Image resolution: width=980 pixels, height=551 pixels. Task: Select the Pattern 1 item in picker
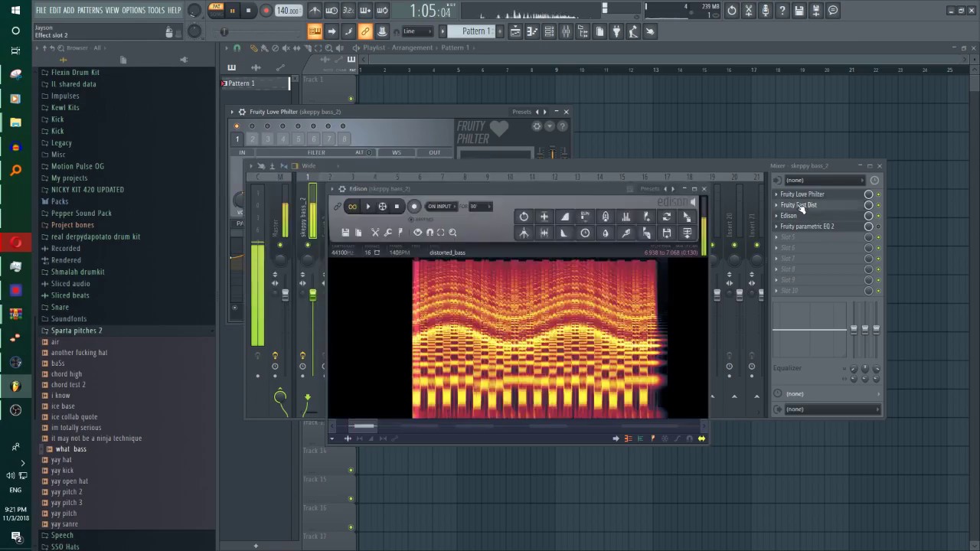pyautogui.click(x=256, y=83)
